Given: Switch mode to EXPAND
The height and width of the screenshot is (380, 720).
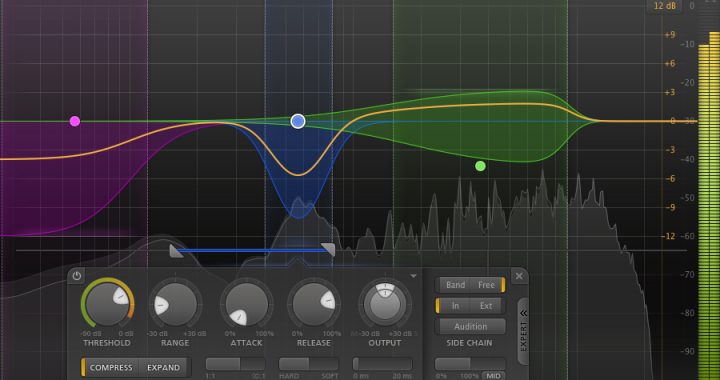Looking at the screenshot, I should 163,368.
